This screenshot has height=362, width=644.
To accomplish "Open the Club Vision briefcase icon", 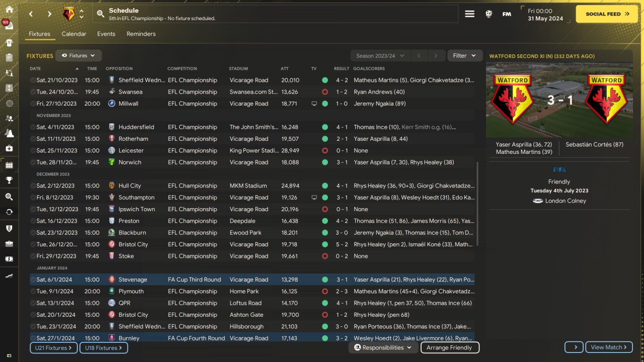I will tap(9, 243).
